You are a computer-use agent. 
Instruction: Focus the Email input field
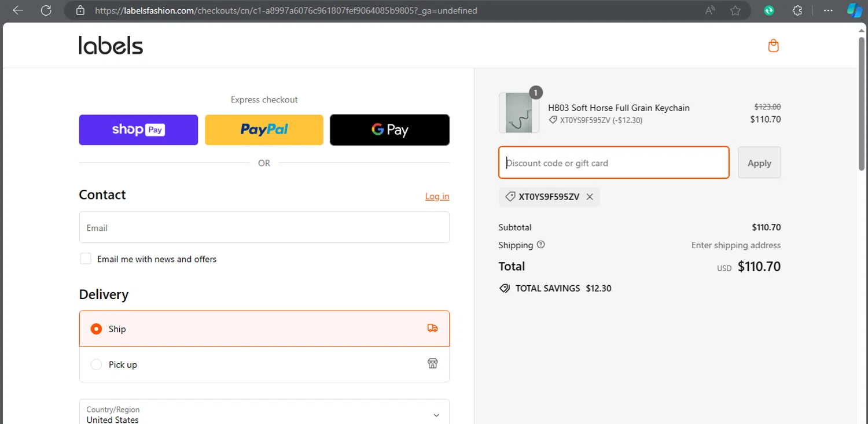(264, 227)
